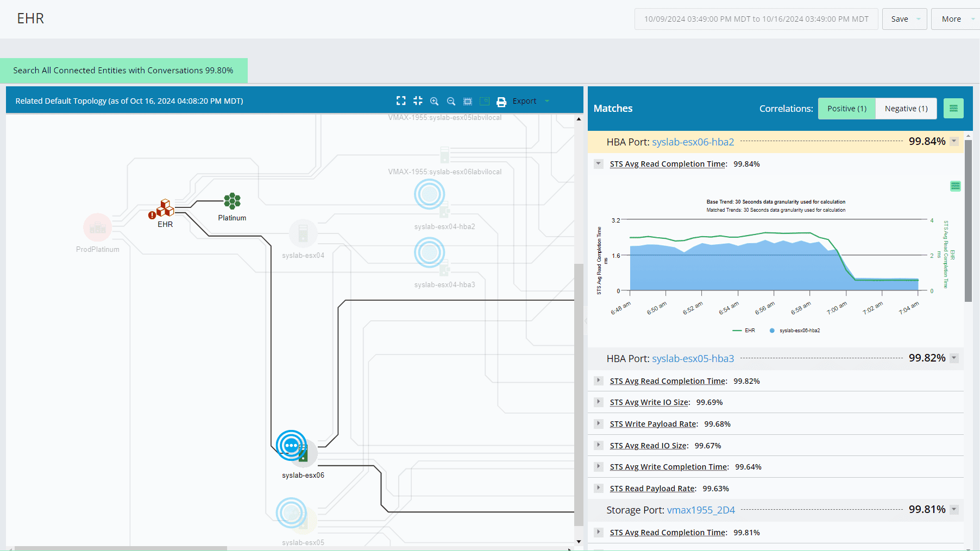This screenshot has width=980, height=551.
Task: Click the collapse/exit fullscreen topology icon
Action: pos(418,101)
